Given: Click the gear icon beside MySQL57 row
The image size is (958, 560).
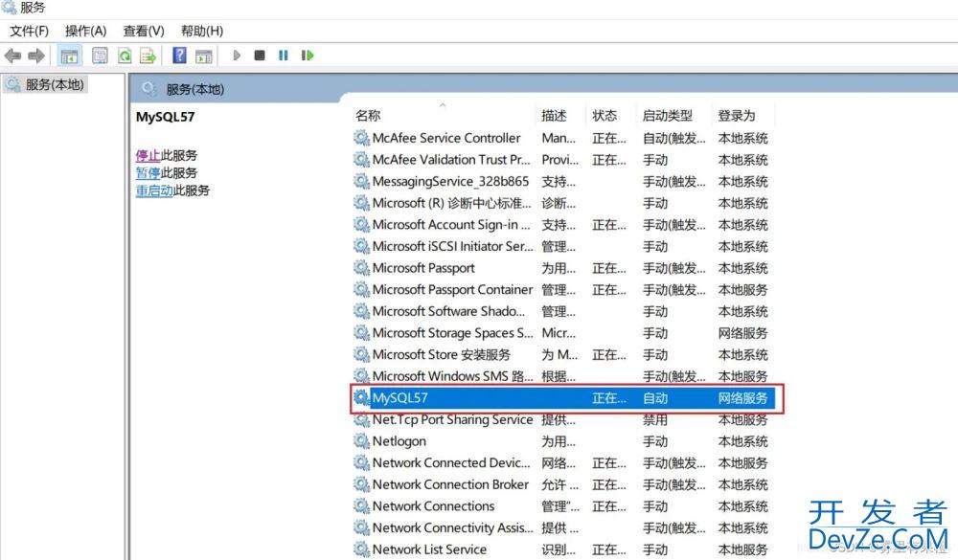Looking at the screenshot, I should (x=361, y=397).
